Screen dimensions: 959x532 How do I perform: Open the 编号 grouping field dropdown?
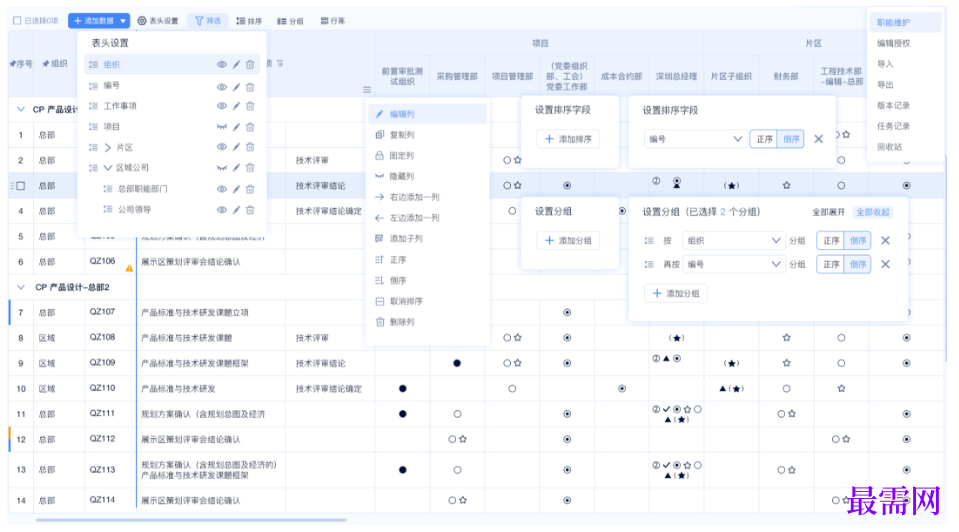tap(733, 264)
